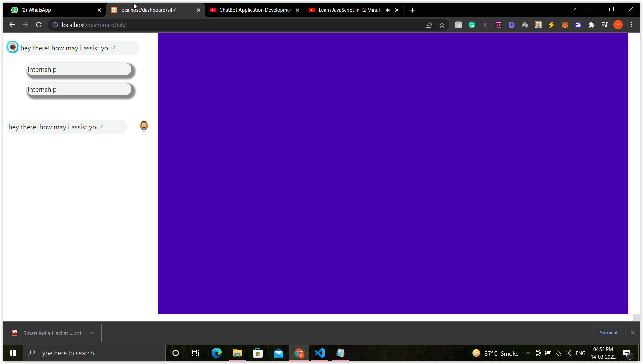Open the media controls music icon
This screenshot has height=364, width=643.
[x=604, y=25]
